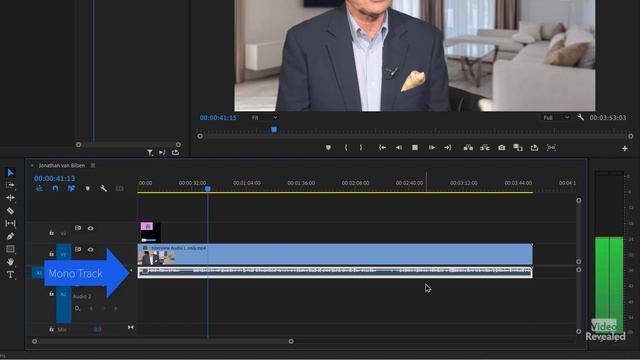640x360 pixels.
Task: Toggle Linked Selection in timeline
Action: coord(71,189)
